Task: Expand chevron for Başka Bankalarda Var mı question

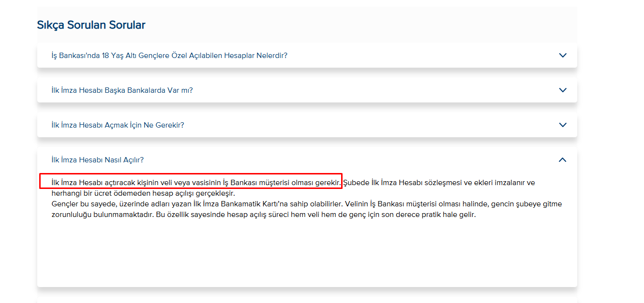Action: (563, 90)
